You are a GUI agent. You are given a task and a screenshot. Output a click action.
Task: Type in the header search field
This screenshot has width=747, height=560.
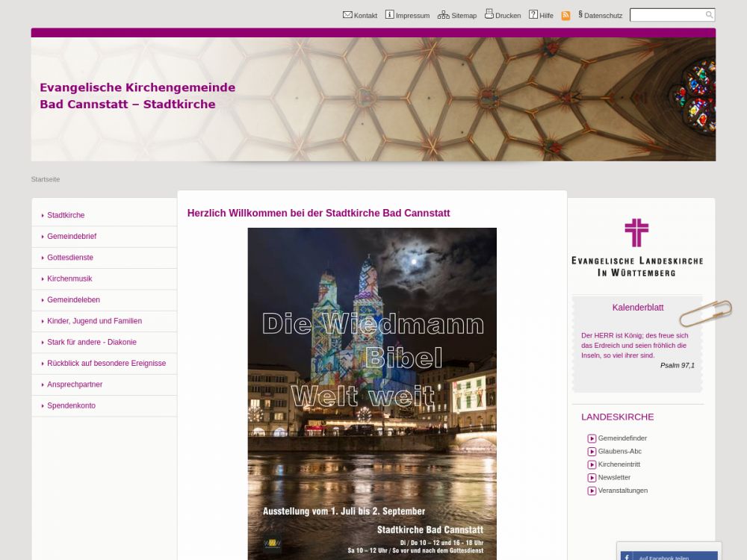click(x=667, y=15)
